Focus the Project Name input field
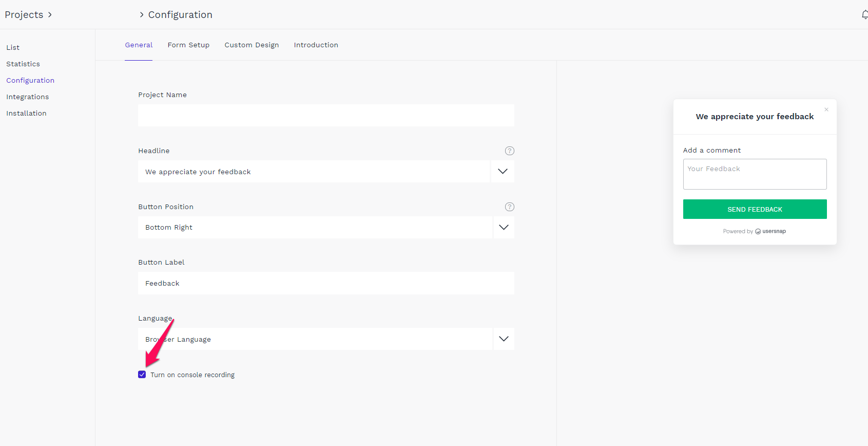This screenshot has width=868, height=446. (x=326, y=116)
